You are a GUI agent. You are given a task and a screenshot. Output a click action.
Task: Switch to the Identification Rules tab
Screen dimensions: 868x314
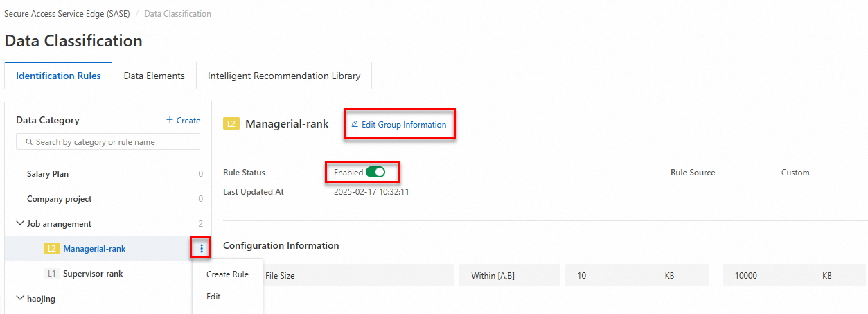[58, 76]
